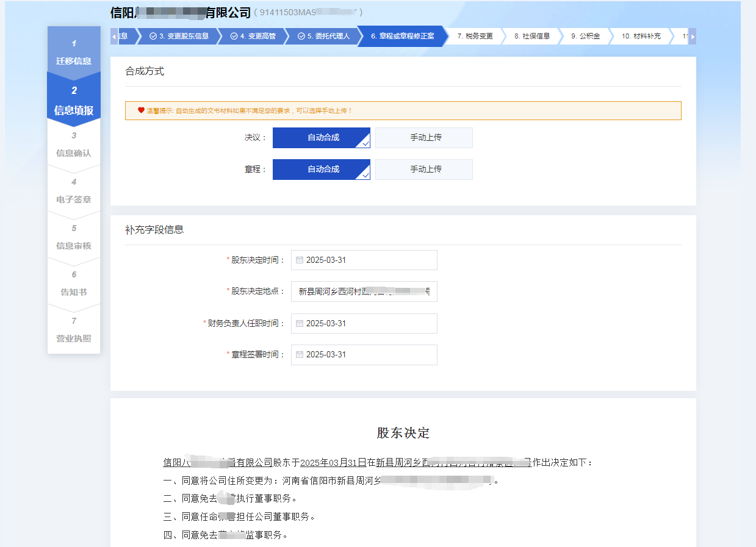756x547 pixels.
Task: Click the heart icon in 温馨提示 notice
Action: click(x=141, y=110)
